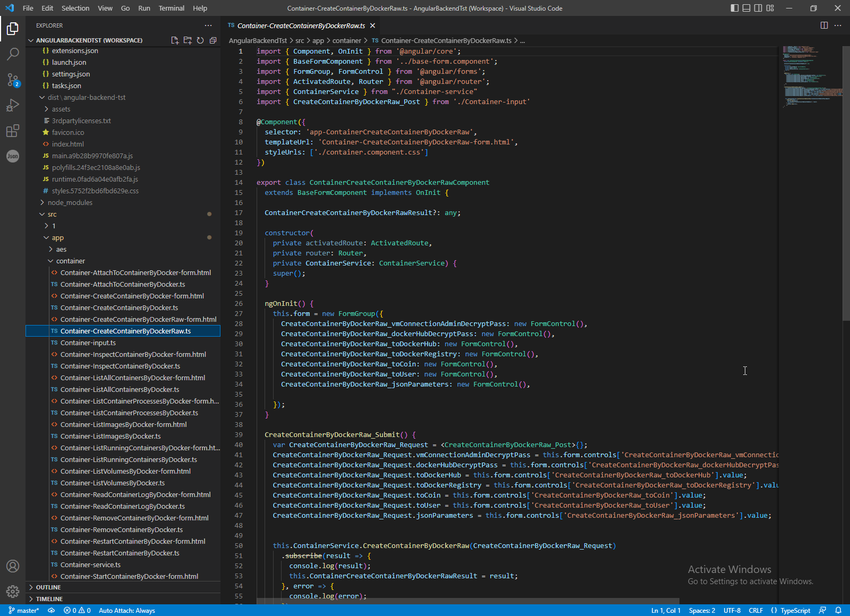Open the Extensions view
This screenshot has height=616, width=850.
13,131
